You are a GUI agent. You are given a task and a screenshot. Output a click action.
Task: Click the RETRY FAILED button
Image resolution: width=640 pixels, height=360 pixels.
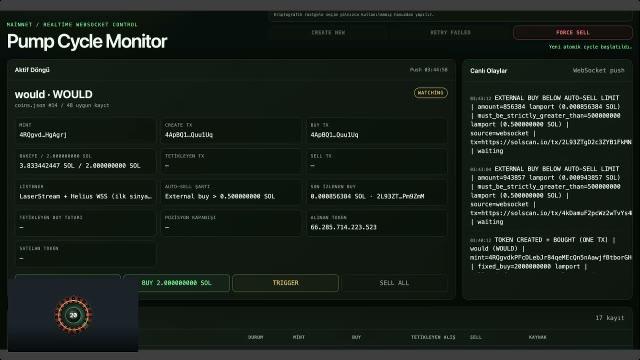[450, 32]
